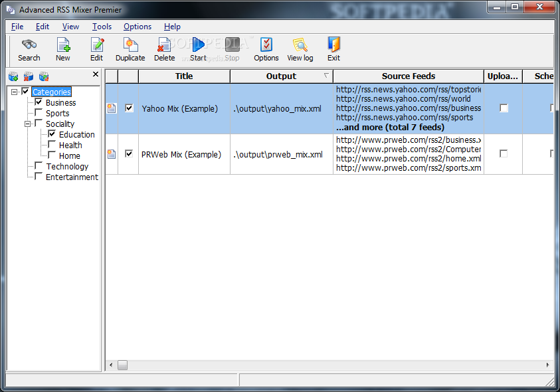Open the Options checklist toolbar icon

coord(266,45)
